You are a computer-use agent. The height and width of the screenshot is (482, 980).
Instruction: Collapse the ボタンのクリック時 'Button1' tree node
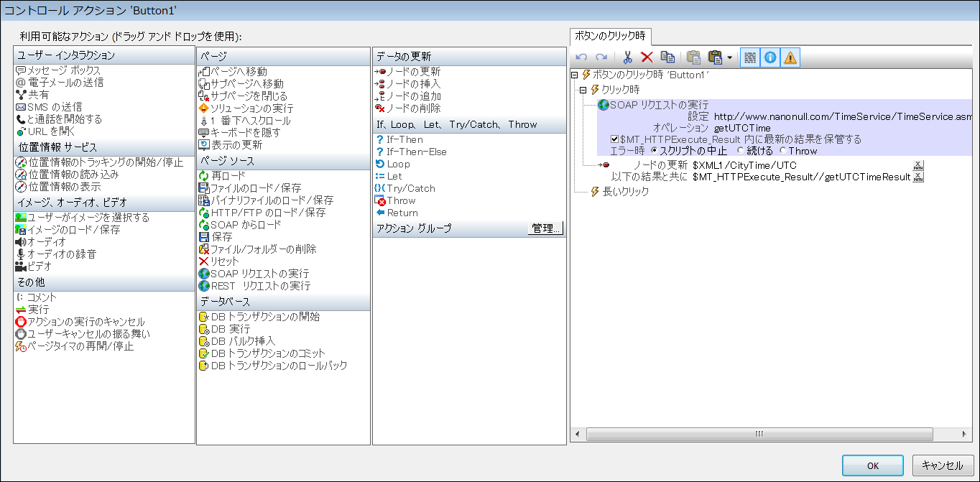(574, 74)
